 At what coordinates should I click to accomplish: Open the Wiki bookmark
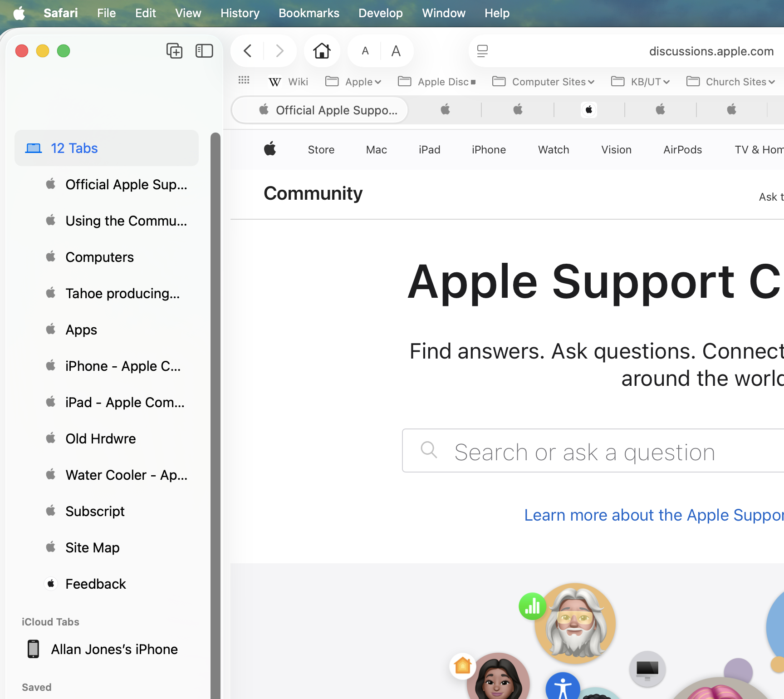tap(289, 82)
